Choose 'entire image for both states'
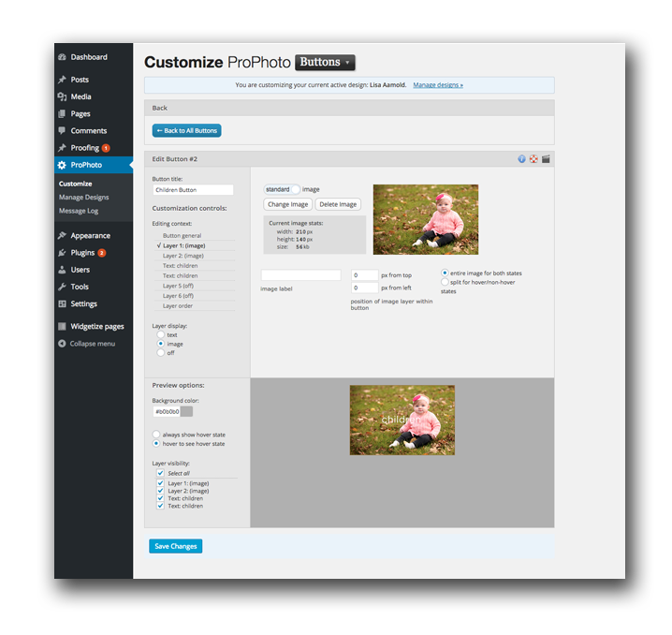The width and height of the screenshot is (672, 635). (445, 273)
